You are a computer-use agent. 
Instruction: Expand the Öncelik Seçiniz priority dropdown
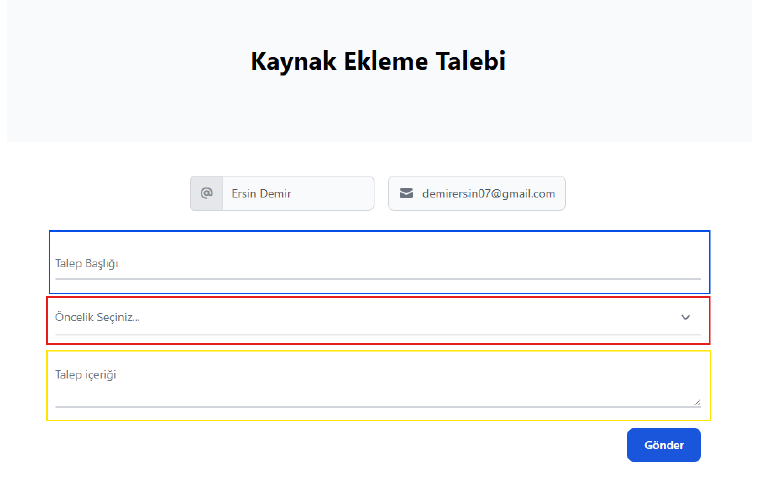coord(378,318)
